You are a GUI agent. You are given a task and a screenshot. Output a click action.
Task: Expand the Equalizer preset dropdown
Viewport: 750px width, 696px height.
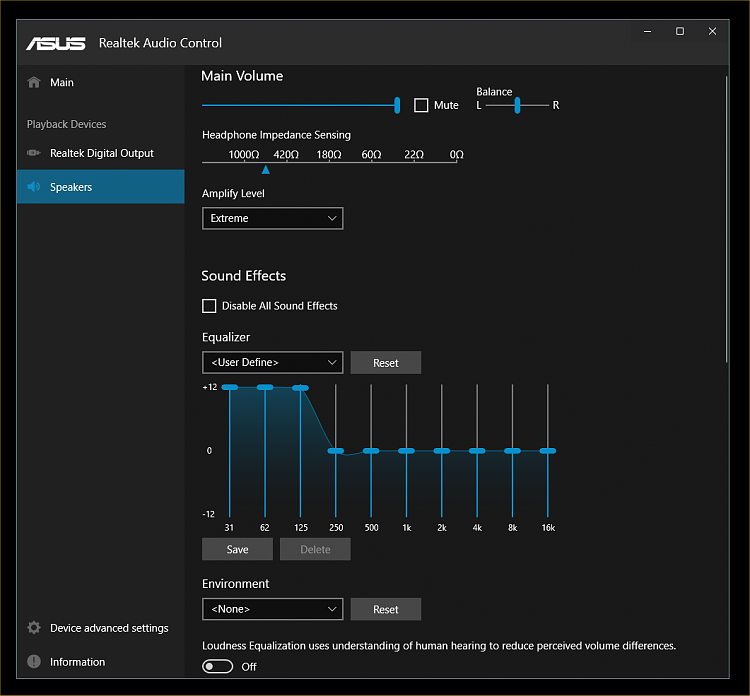coord(272,362)
